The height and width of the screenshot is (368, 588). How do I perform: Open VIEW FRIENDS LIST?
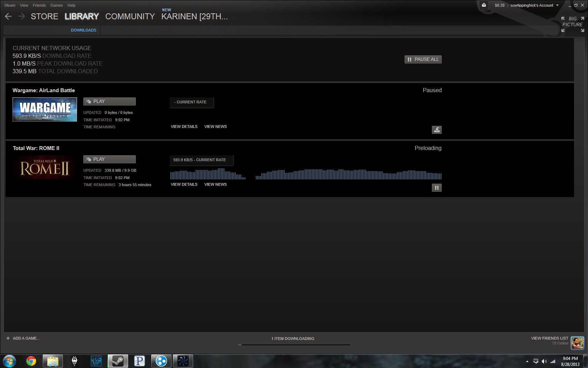(549, 338)
